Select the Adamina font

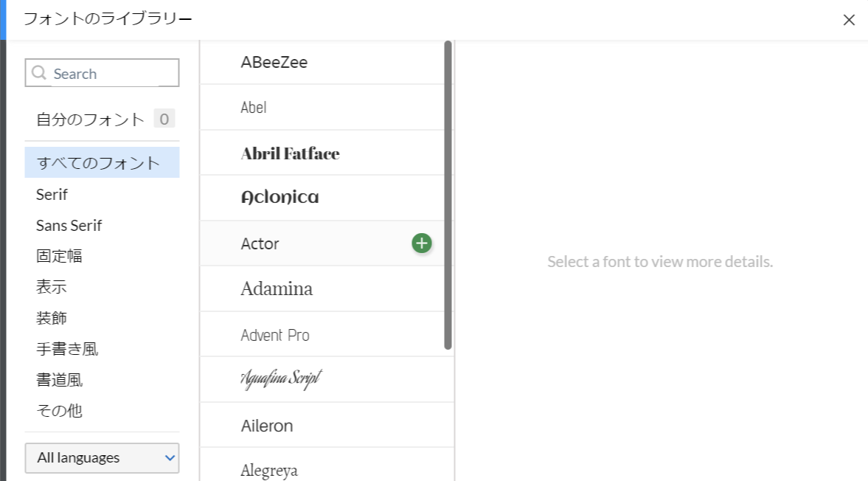277,288
